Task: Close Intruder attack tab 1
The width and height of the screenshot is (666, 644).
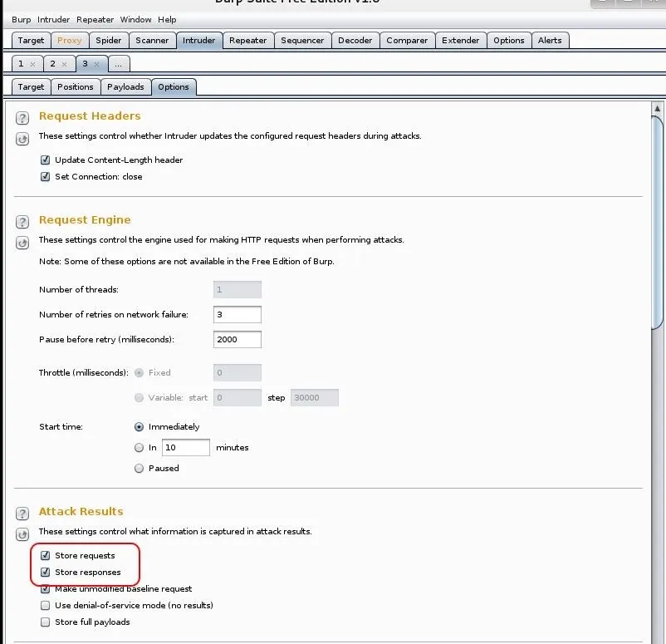Action: tap(32, 64)
